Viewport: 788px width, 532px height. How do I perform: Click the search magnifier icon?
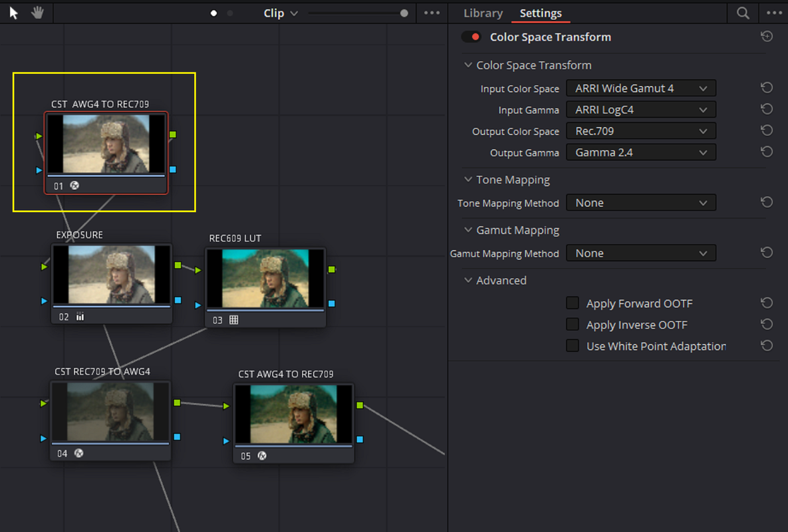pyautogui.click(x=743, y=13)
